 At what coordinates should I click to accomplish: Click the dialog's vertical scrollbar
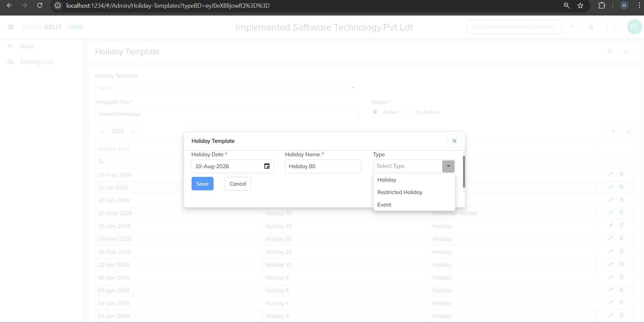click(x=464, y=172)
